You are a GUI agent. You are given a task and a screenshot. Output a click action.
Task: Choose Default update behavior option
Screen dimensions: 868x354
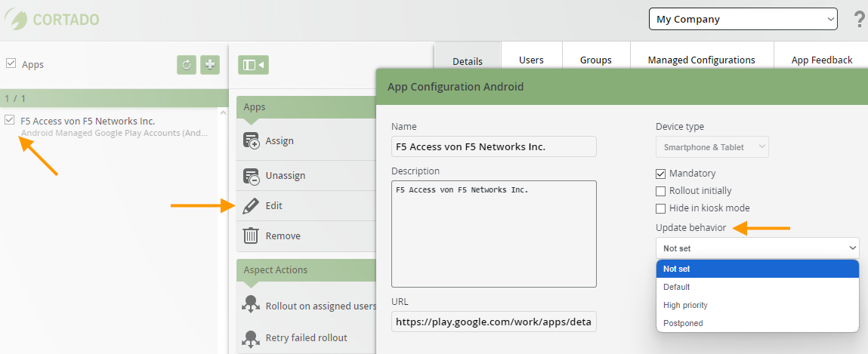tap(757, 287)
